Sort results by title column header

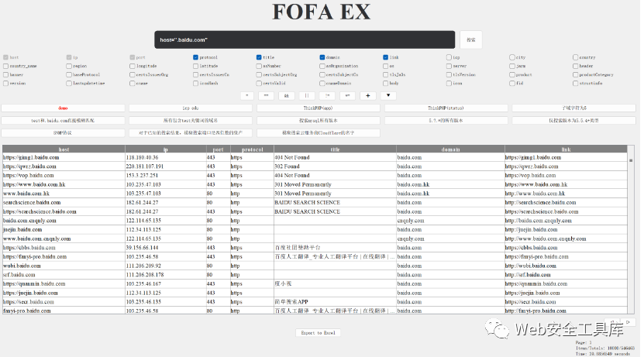point(335,149)
